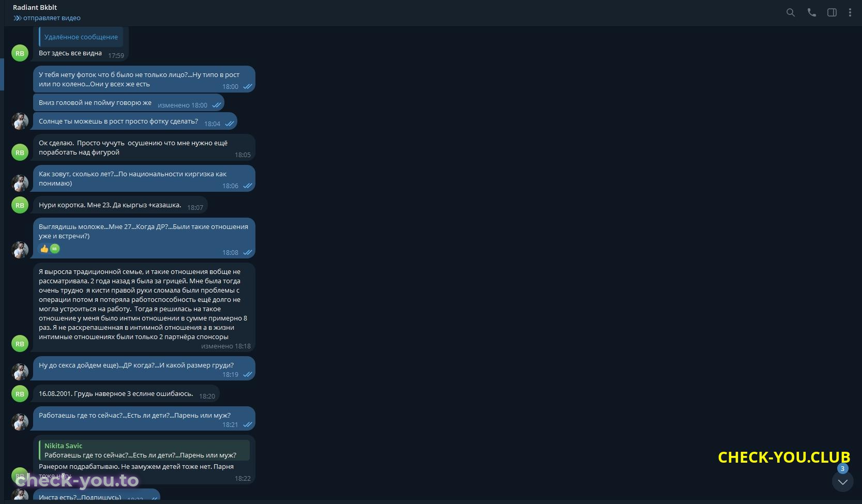
Task: Select long message starting 'Я выросла традиционной семье'
Action: [144, 308]
